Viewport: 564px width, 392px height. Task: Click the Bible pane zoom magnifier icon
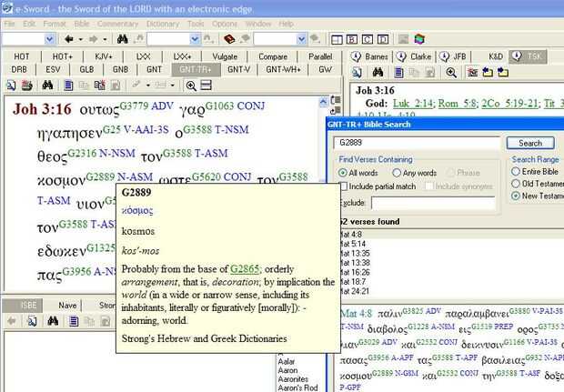click(x=191, y=85)
